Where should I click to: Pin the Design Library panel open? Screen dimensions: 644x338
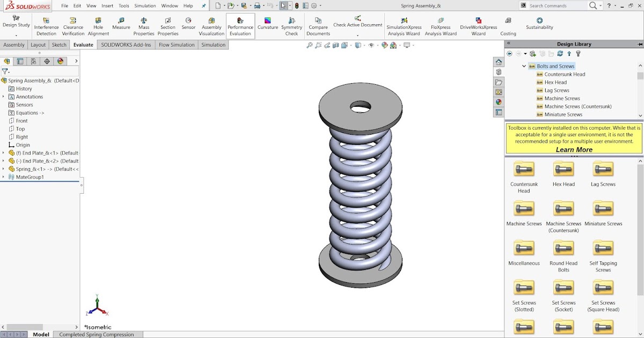pos(639,43)
